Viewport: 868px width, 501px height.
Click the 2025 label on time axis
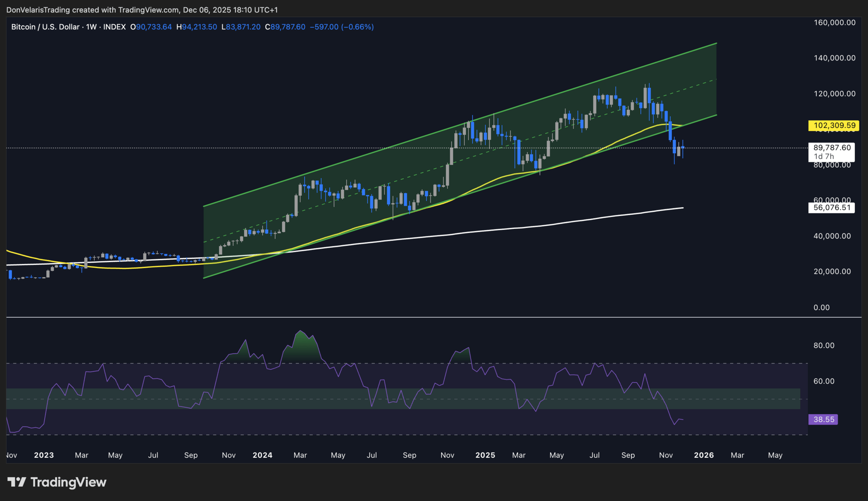tap(485, 455)
